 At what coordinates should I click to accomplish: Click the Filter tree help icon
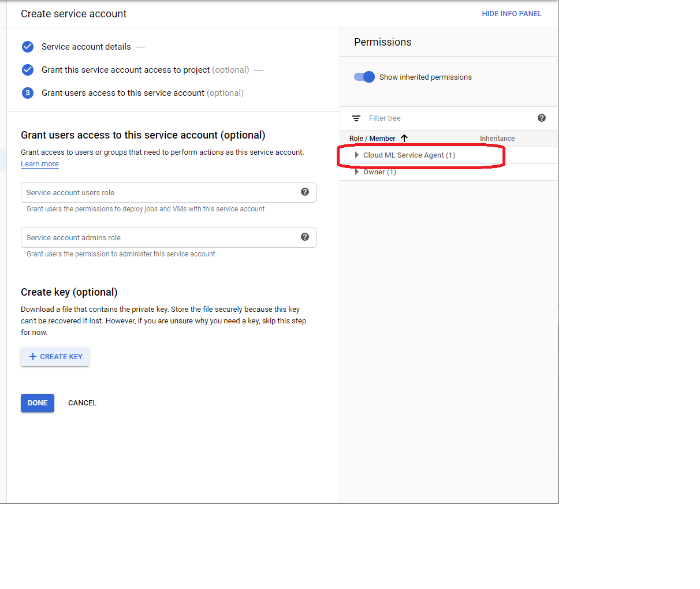[x=541, y=118]
